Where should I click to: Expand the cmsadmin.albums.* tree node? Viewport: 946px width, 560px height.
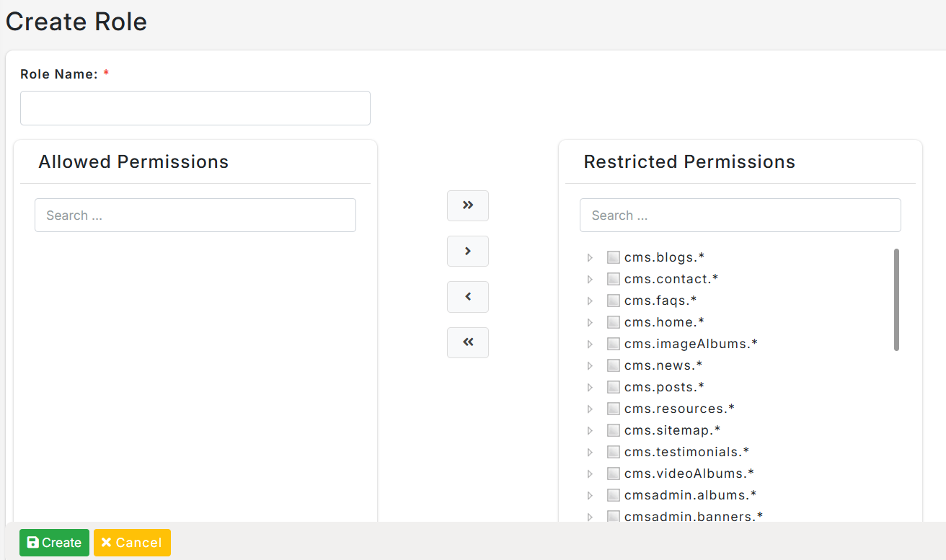[590, 495]
